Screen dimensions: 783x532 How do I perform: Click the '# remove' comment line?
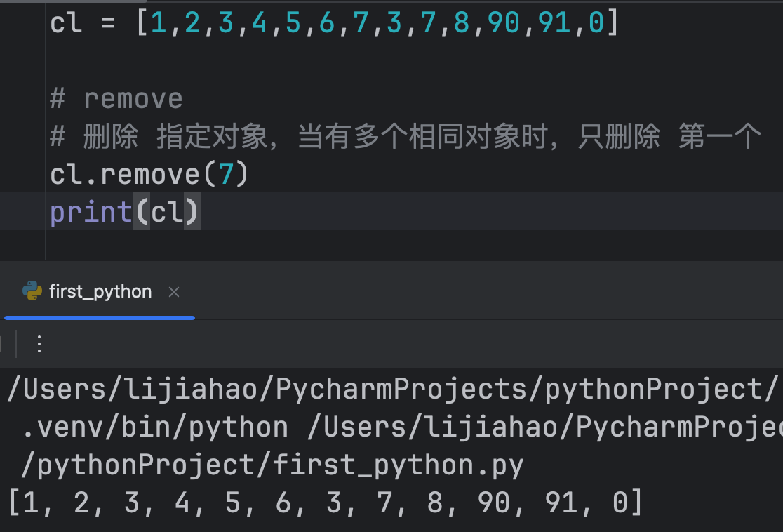click(x=116, y=98)
